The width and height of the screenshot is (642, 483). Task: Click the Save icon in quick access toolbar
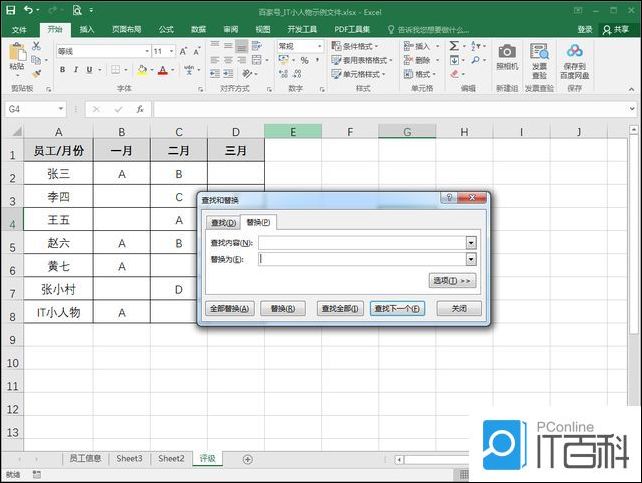click(x=11, y=10)
